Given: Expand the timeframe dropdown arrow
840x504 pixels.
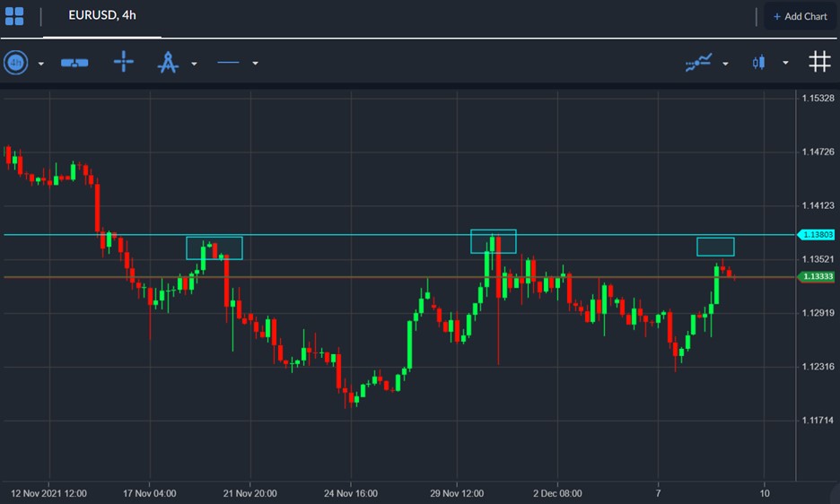Looking at the screenshot, I should [40, 64].
